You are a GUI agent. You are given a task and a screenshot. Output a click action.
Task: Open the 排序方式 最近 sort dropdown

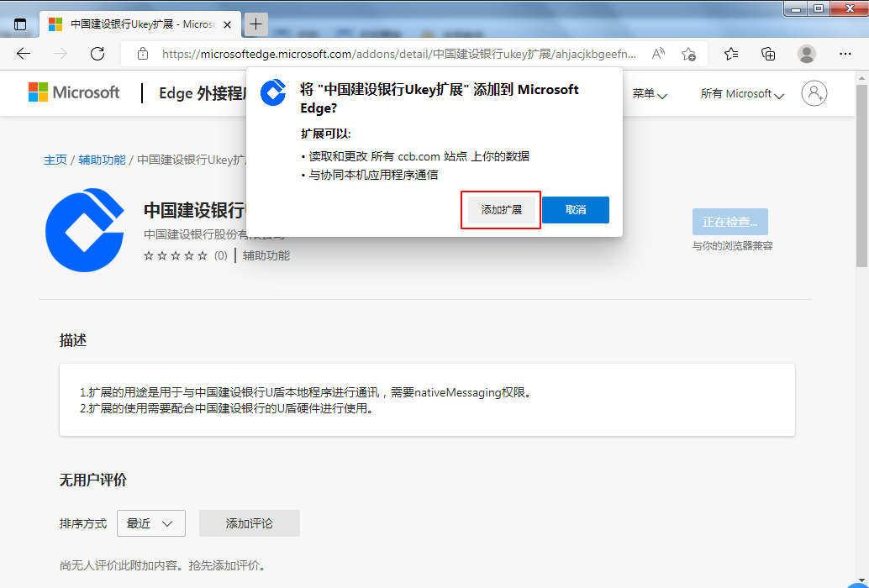[x=150, y=523]
